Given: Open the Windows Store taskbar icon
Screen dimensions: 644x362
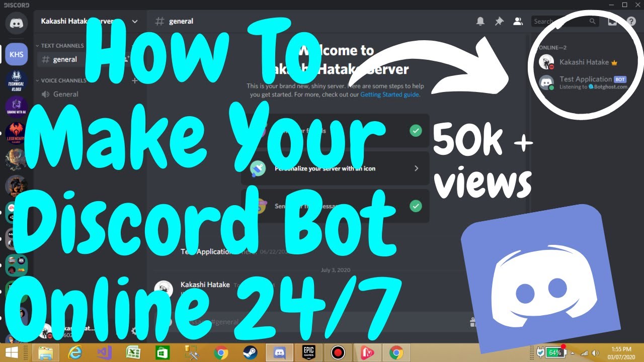Looking at the screenshot, I should click(163, 352).
